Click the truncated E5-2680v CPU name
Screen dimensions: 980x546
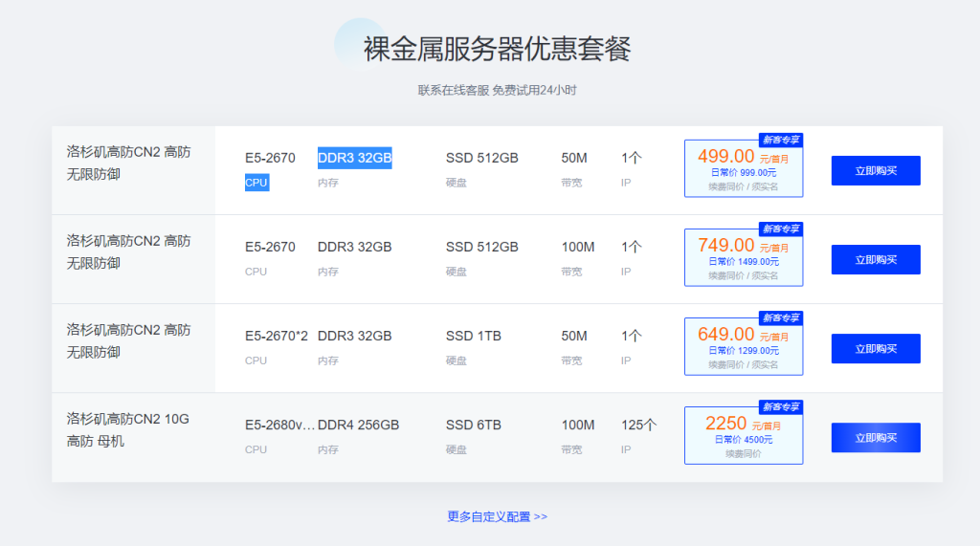pyautogui.click(x=279, y=425)
